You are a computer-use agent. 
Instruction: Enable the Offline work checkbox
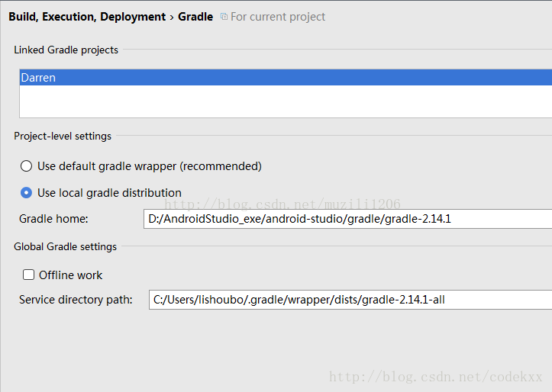coord(28,275)
